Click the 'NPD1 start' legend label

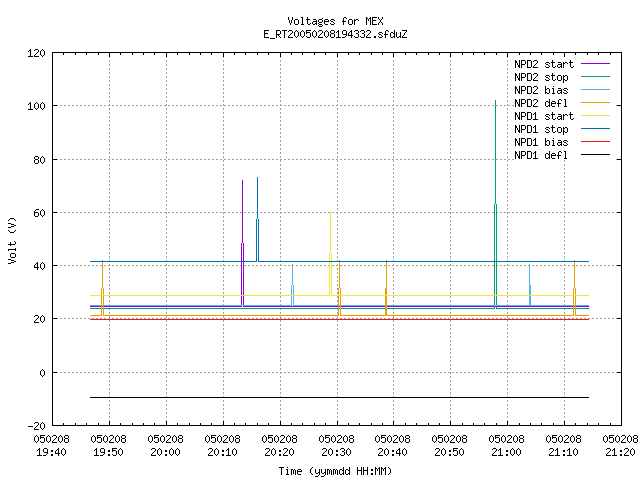tap(544, 116)
